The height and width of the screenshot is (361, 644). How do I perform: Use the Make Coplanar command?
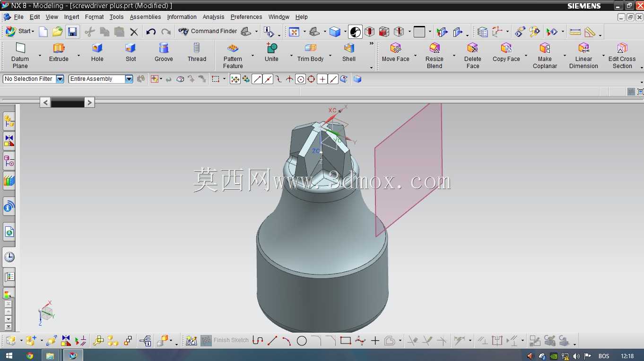tap(545, 55)
